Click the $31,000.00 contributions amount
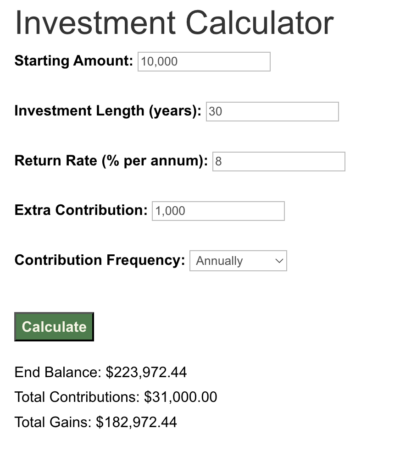Screen dimensions: 400x450 point(181,397)
